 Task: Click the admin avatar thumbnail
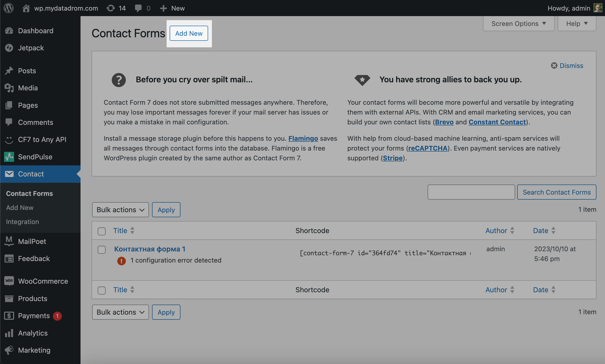click(598, 8)
